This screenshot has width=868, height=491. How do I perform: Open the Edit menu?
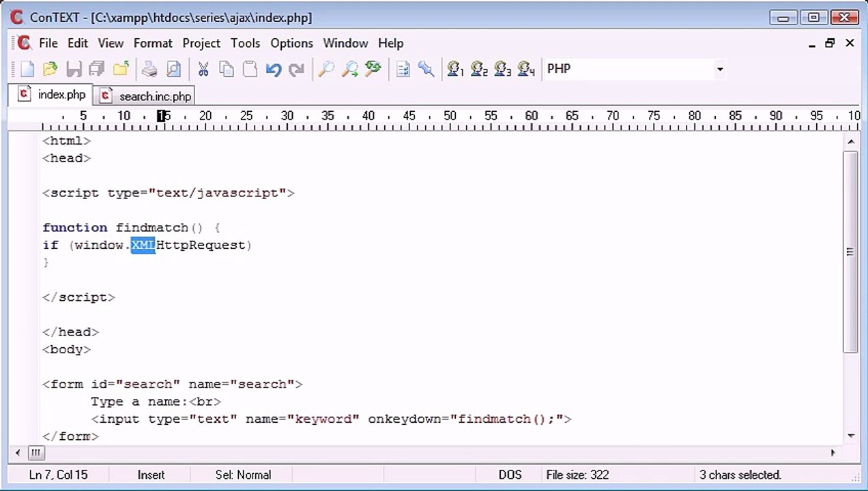pyautogui.click(x=78, y=43)
